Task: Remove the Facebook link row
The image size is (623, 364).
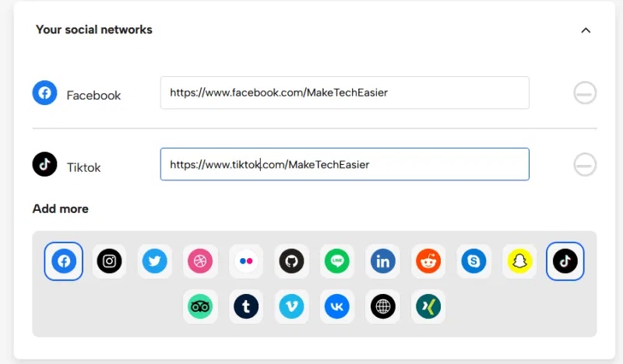Action: click(x=585, y=93)
